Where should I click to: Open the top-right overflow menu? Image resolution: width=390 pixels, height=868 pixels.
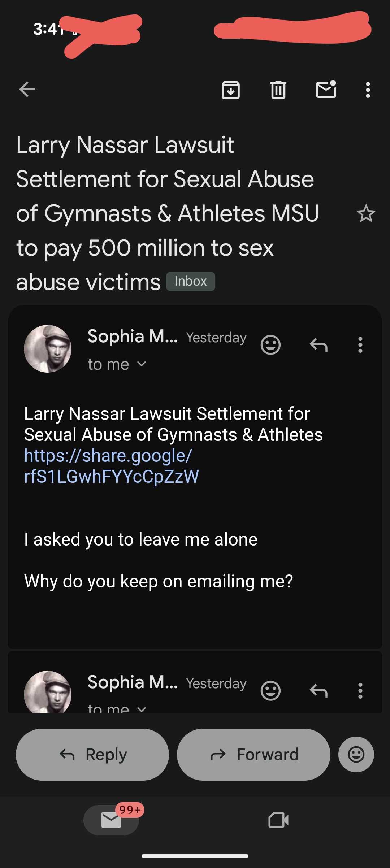(x=368, y=90)
